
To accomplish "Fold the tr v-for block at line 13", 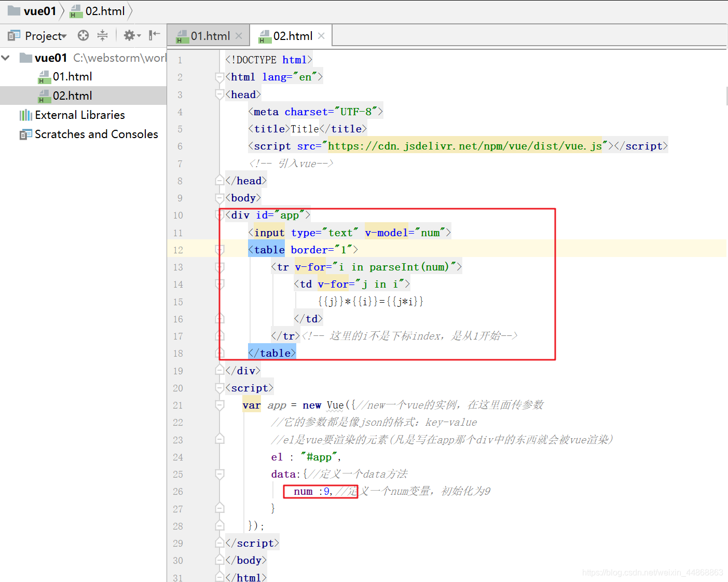I will click(219, 267).
